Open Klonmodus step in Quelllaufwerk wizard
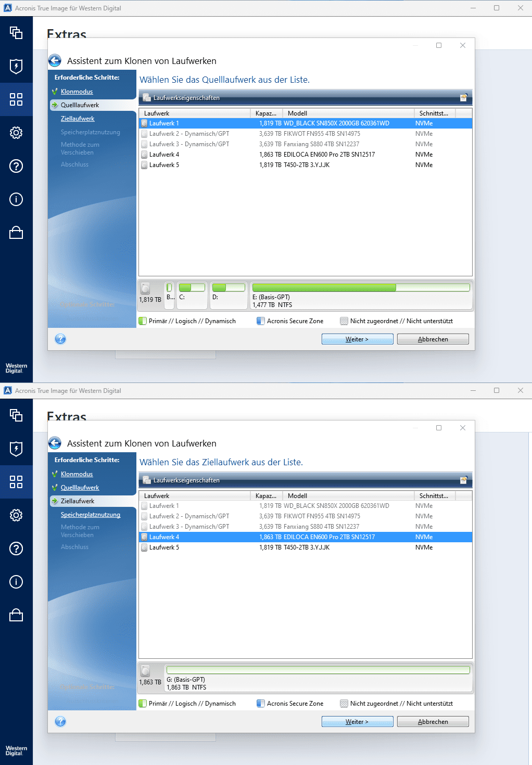This screenshot has width=532, height=765. point(77,92)
